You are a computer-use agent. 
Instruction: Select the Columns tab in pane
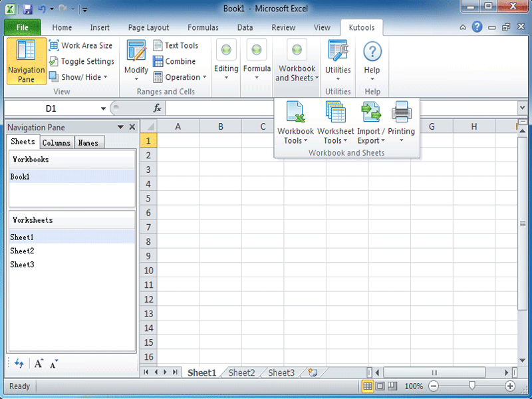coord(57,143)
